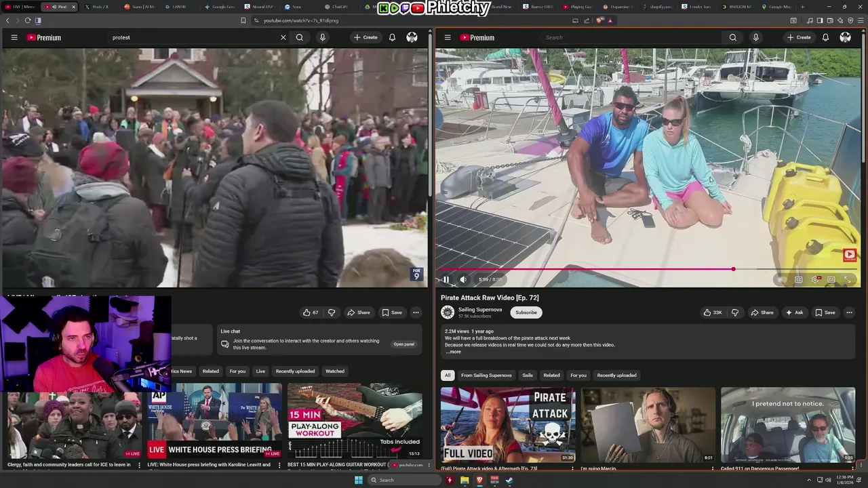
Task: Dislike the Pirate Attack video
Action: pyautogui.click(x=735, y=312)
